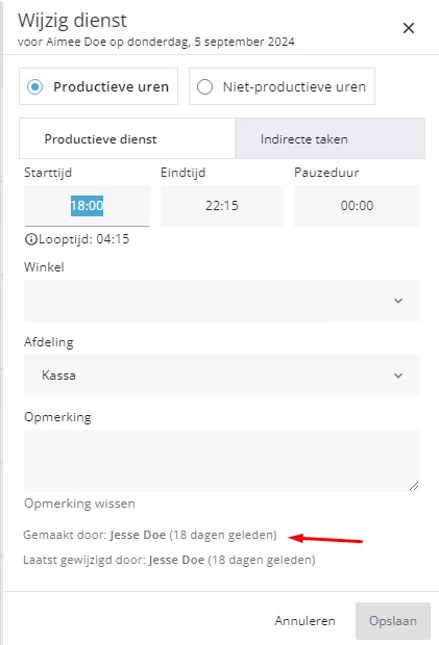This screenshot has width=439, height=645.
Task: Click the Annuleren button
Action: click(305, 621)
